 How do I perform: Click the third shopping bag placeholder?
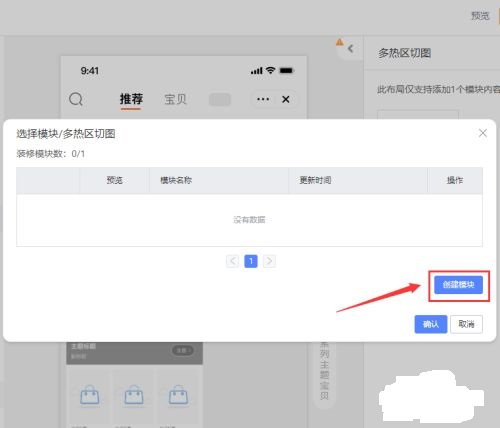178,395
